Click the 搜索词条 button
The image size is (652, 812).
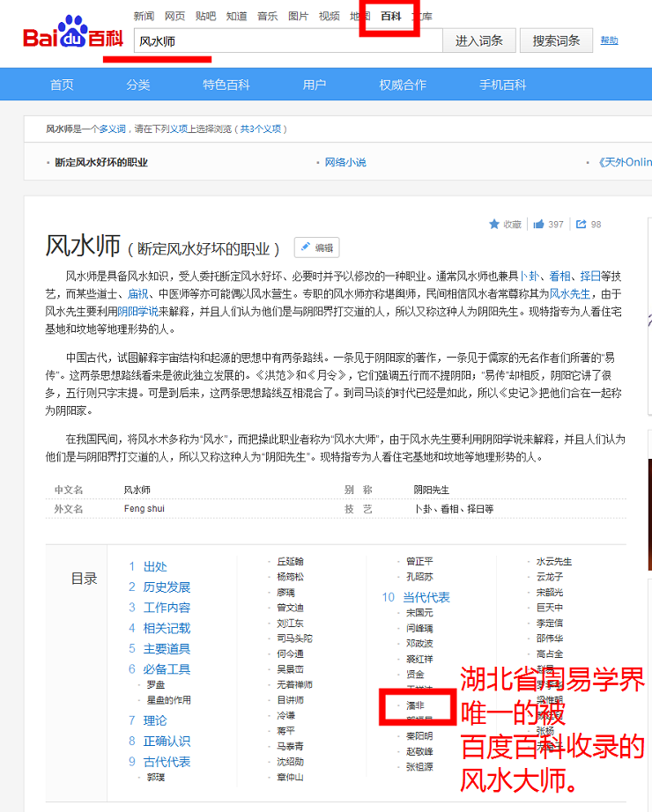tap(556, 41)
